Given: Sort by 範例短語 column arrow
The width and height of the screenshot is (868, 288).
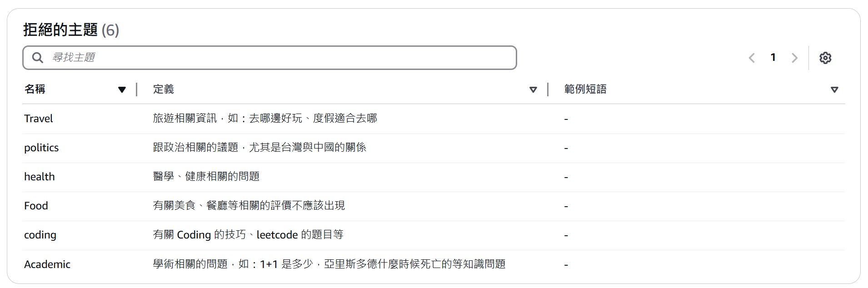Looking at the screenshot, I should [x=834, y=89].
